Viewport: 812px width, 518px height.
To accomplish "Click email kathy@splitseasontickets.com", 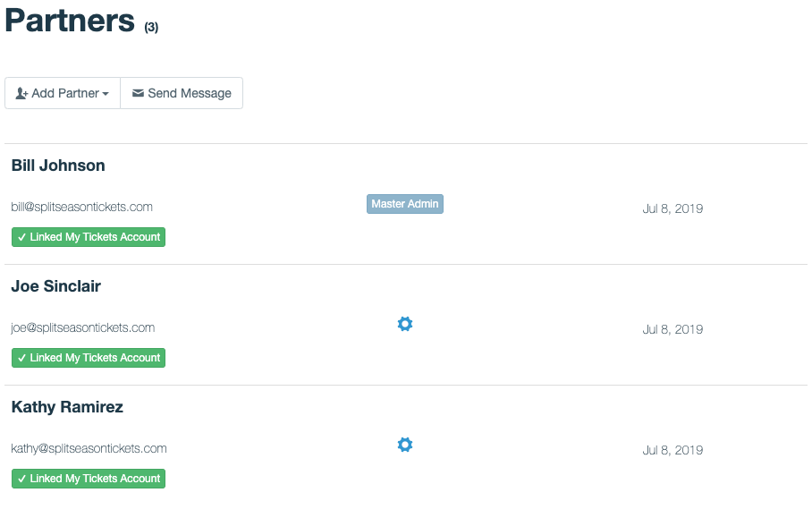I will pos(89,448).
